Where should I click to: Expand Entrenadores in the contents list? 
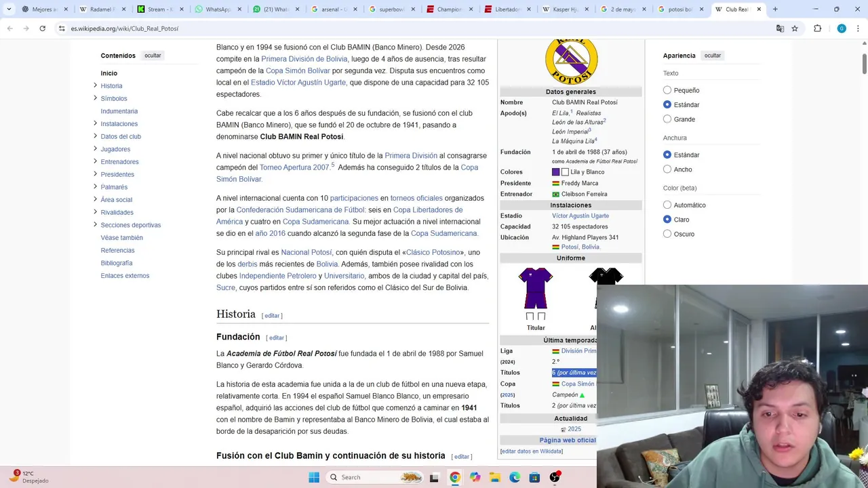point(95,161)
